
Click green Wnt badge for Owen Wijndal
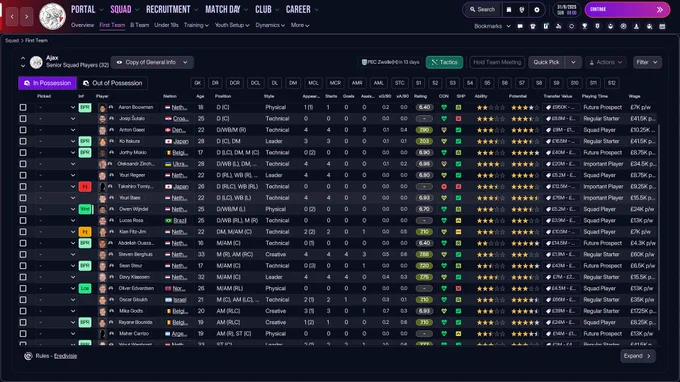pyautogui.click(x=85, y=209)
